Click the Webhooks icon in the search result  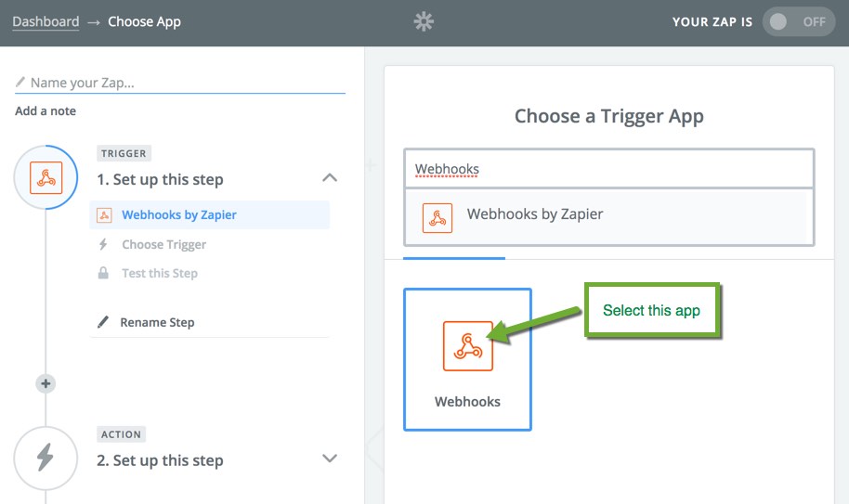[437, 218]
